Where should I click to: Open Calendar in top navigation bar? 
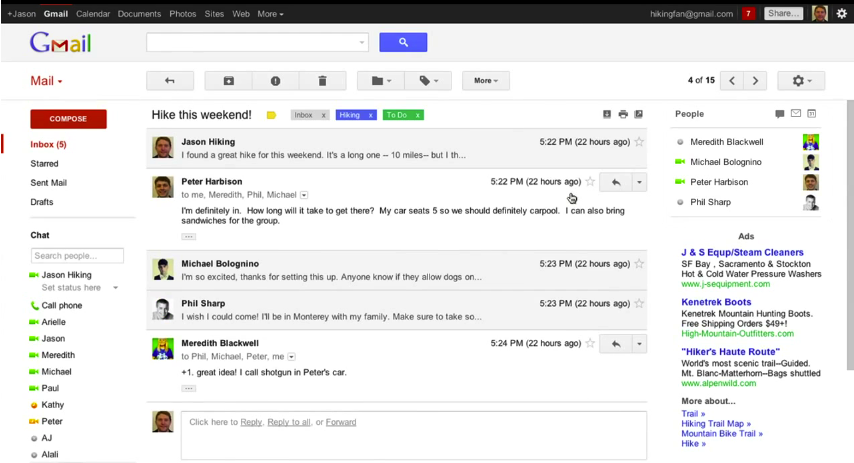[x=93, y=14]
